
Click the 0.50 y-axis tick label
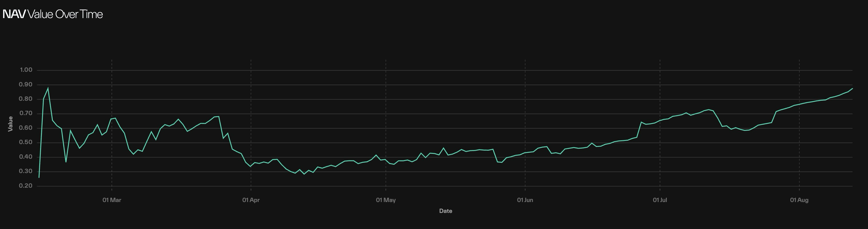click(26, 143)
